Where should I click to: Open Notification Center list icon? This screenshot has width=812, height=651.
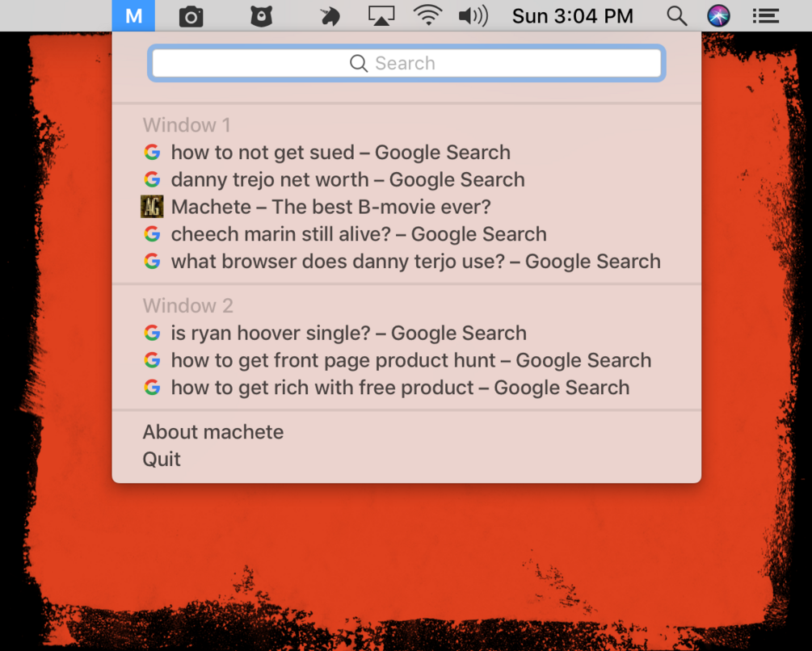pyautogui.click(x=766, y=16)
